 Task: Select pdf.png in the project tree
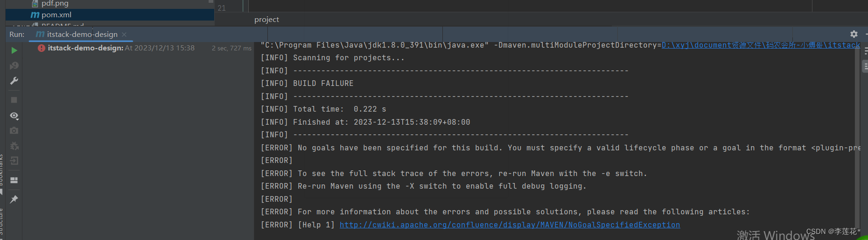click(x=55, y=4)
